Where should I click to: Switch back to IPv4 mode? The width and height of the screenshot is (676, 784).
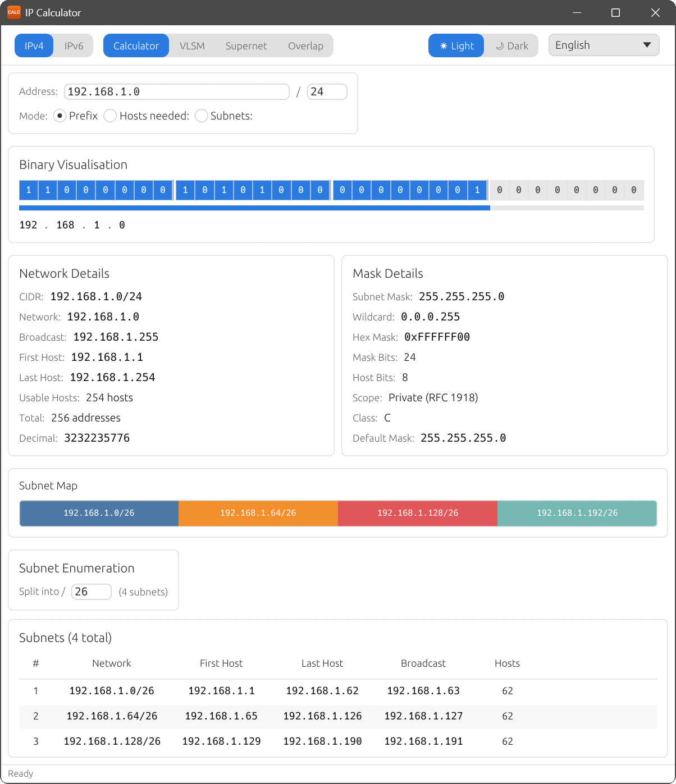(34, 45)
